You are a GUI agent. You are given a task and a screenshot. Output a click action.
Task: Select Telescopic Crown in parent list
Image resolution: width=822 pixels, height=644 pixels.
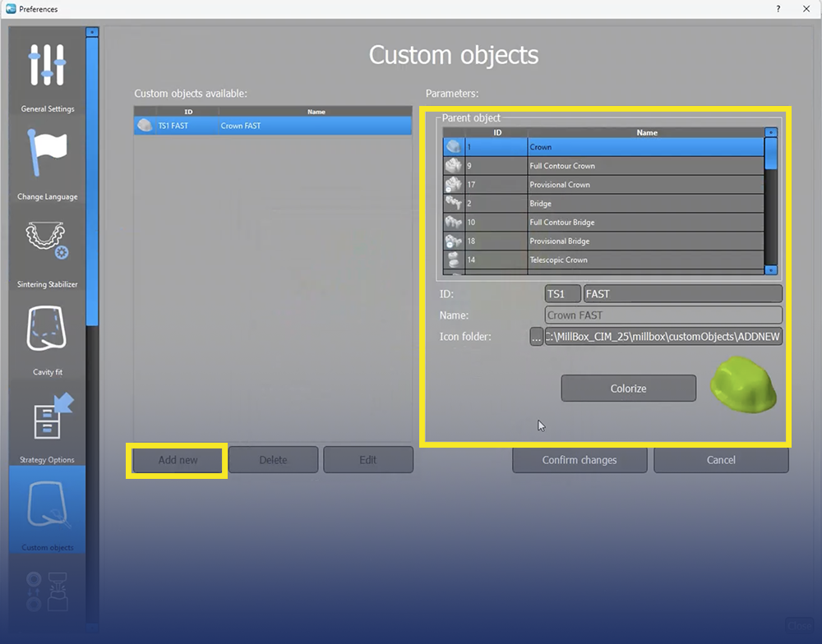[604, 260]
